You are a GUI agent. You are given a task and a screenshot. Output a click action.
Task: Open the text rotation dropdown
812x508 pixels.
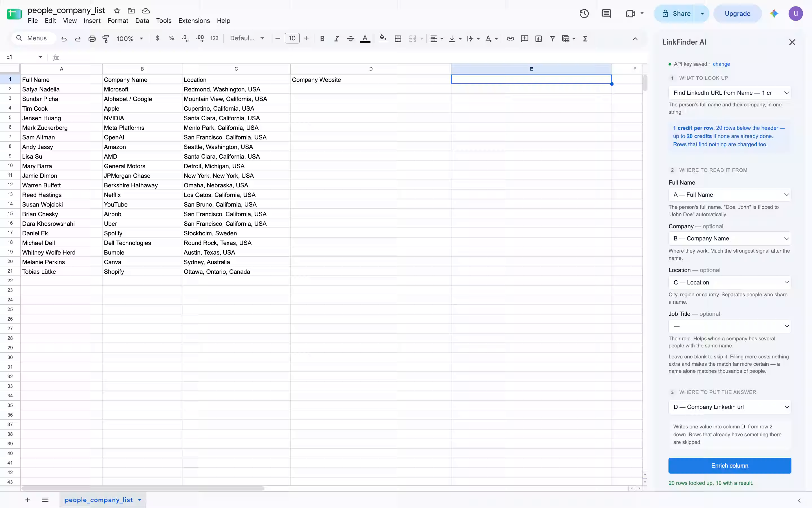click(491, 39)
